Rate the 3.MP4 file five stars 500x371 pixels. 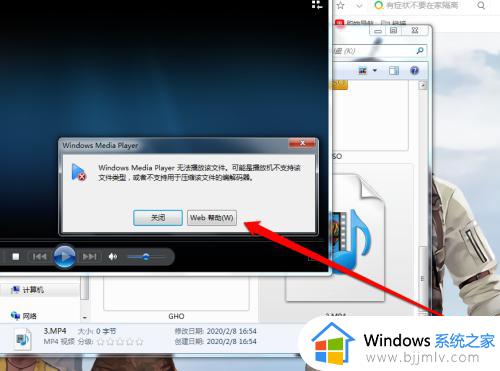click(x=140, y=342)
